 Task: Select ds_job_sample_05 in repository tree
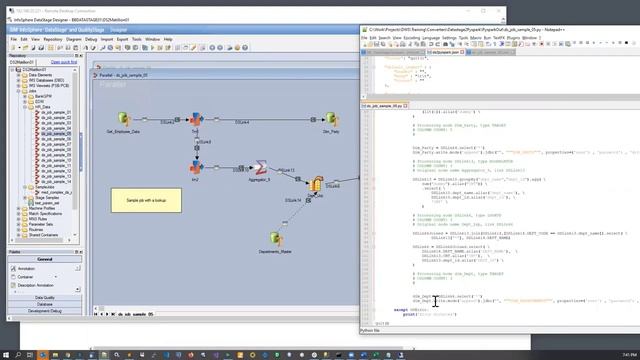[x=56, y=133]
